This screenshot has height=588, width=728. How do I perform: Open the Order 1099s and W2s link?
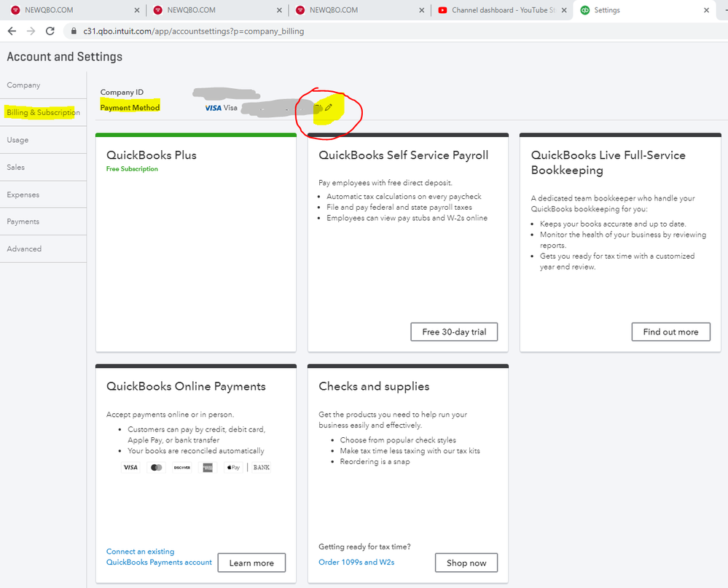click(356, 562)
